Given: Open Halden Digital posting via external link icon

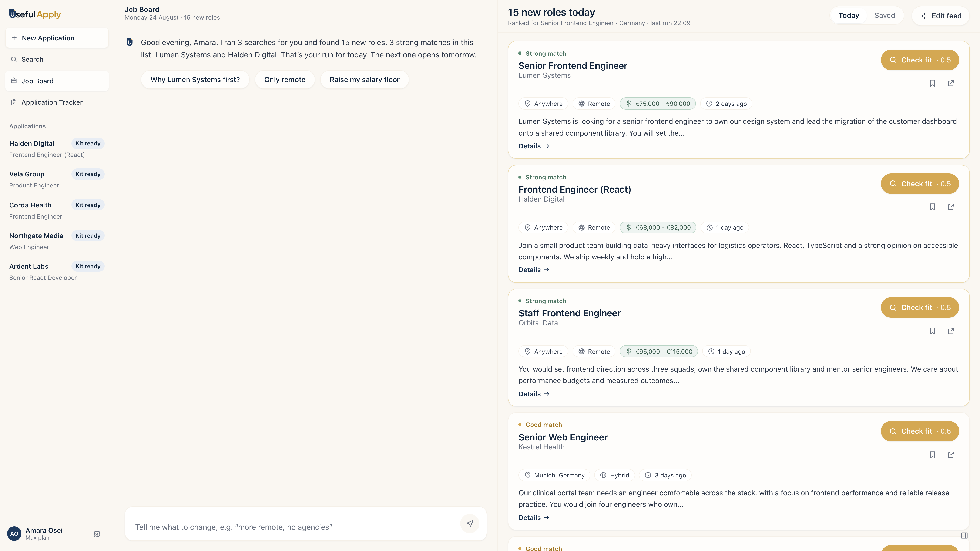Looking at the screenshot, I should point(951,207).
